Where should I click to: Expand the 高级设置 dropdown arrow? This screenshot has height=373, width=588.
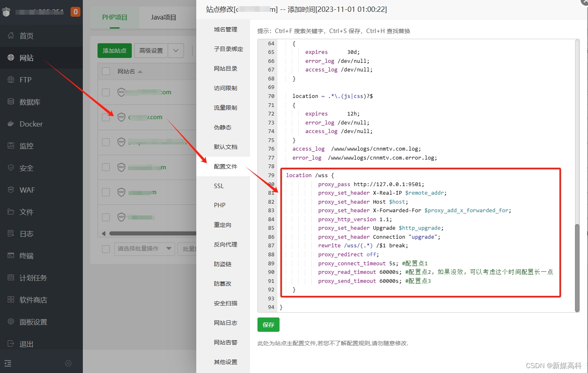(175, 50)
